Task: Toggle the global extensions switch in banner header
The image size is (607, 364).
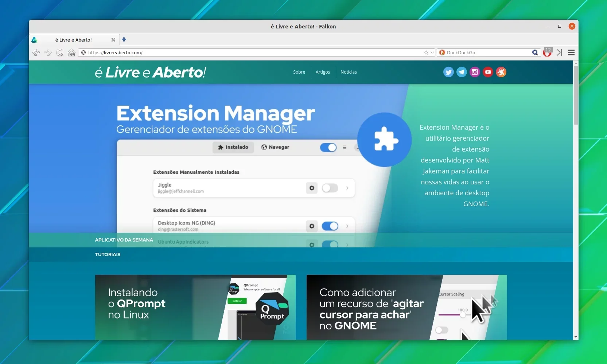Action: pyautogui.click(x=328, y=147)
